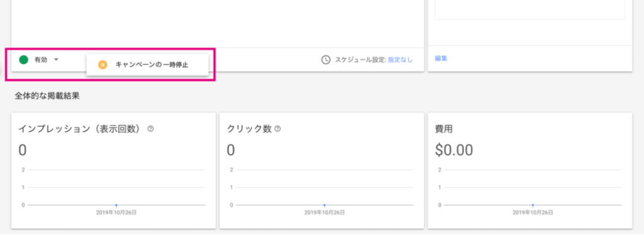This screenshot has height=235, width=644.
Task: Click the $0.00 cost value
Action: [454, 150]
